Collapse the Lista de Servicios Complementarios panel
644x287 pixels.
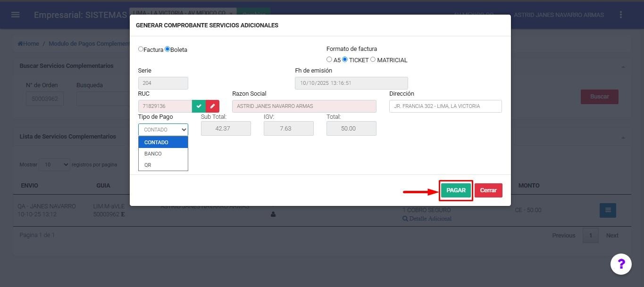(x=623, y=137)
